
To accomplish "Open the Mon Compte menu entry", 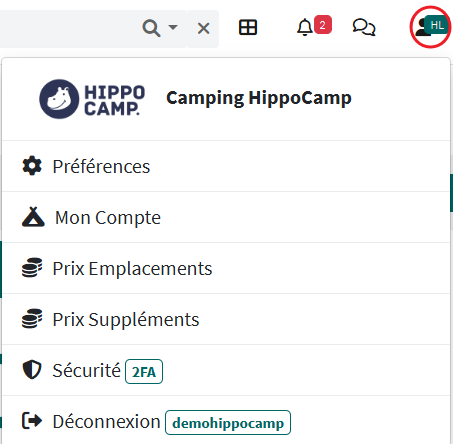I will pos(226,217).
